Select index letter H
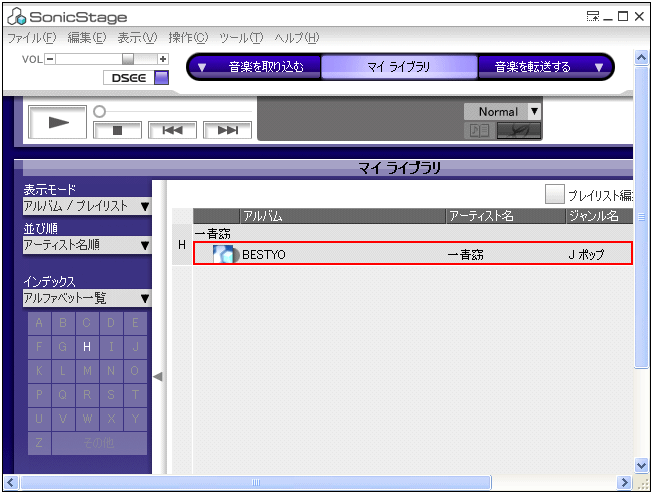653x494 pixels. [87, 347]
